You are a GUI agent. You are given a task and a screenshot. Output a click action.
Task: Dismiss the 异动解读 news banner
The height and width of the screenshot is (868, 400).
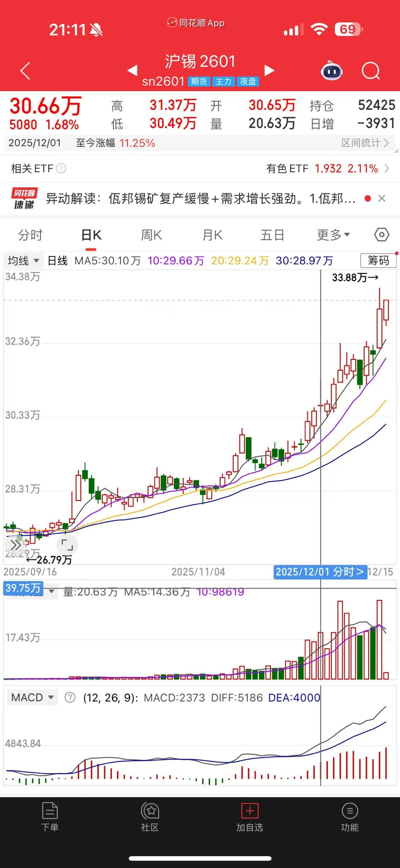point(382,199)
